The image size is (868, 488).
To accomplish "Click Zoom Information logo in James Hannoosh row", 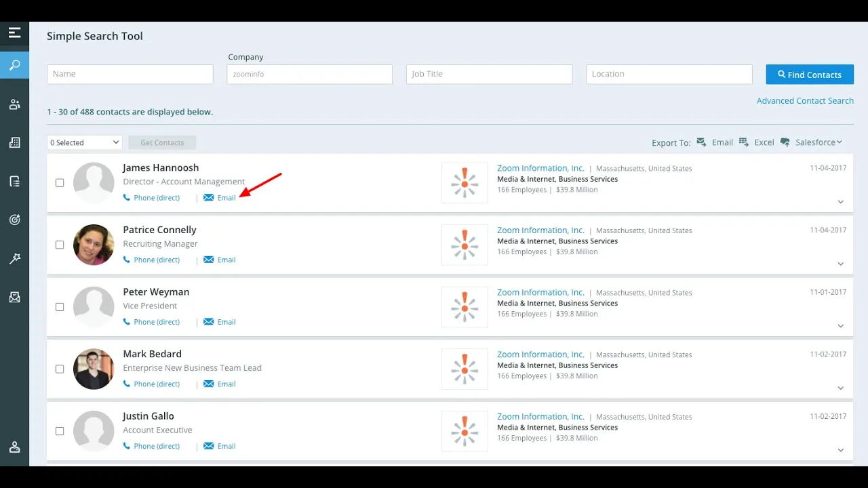I will point(465,183).
